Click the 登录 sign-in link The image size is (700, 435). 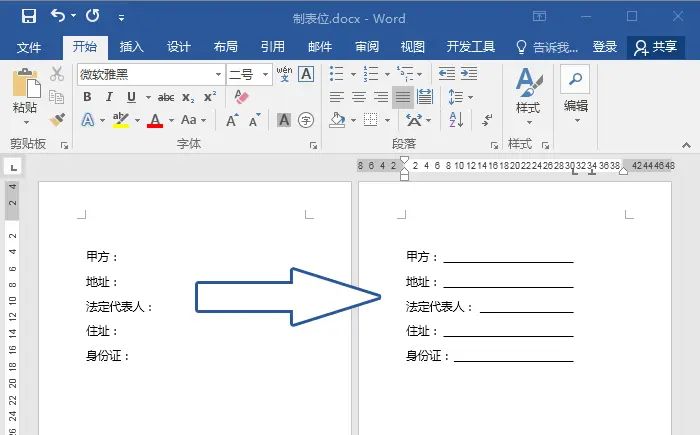pos(605,47)
